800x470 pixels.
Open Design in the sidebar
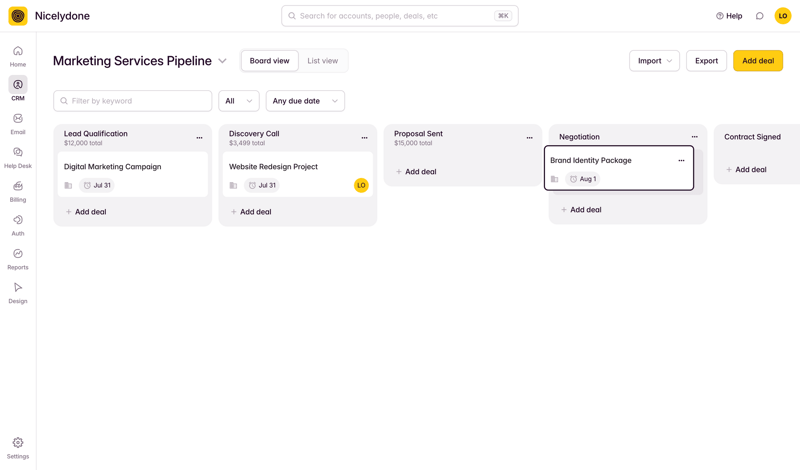tap(18, 293)
